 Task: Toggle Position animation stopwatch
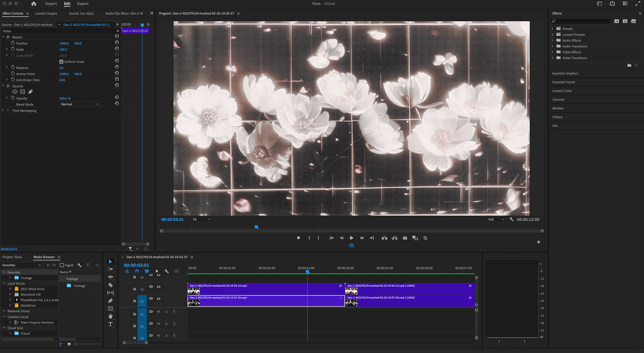(13, 43)
